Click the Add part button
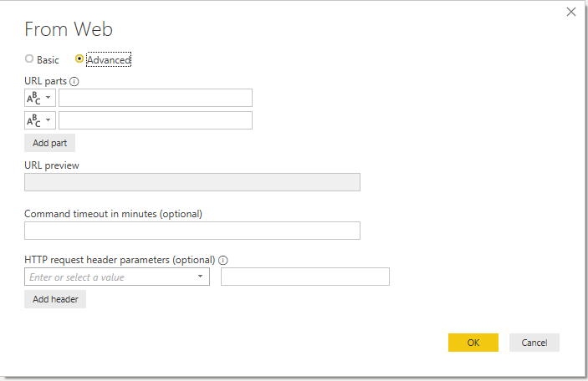The image size is (588, 381). coord(49,143)
